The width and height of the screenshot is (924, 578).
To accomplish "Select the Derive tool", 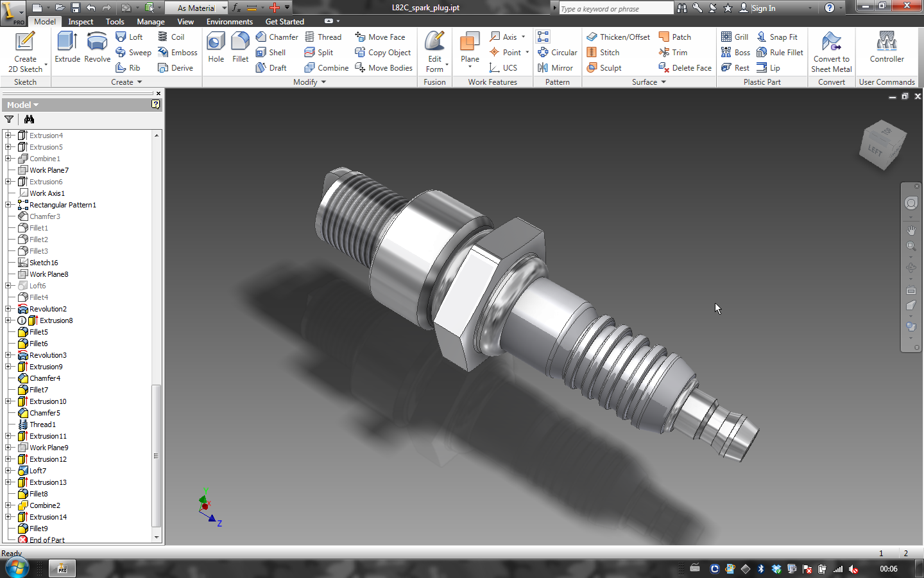I will click(176, 68).
